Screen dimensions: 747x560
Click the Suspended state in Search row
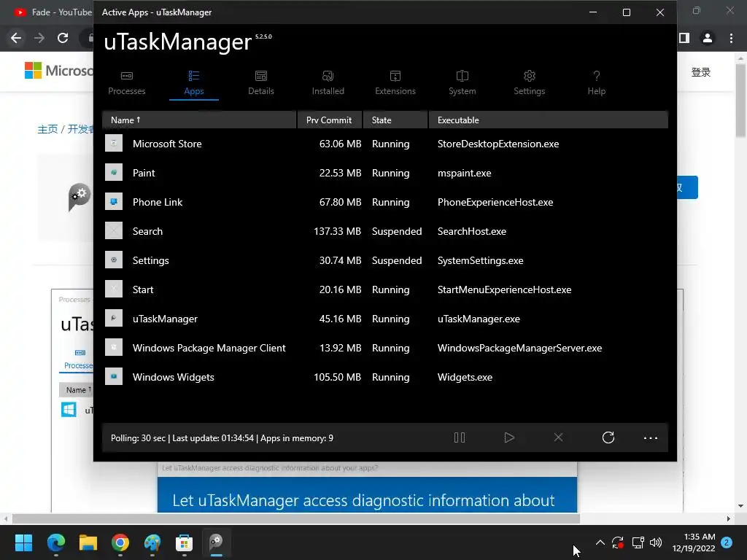pos(397,231)
